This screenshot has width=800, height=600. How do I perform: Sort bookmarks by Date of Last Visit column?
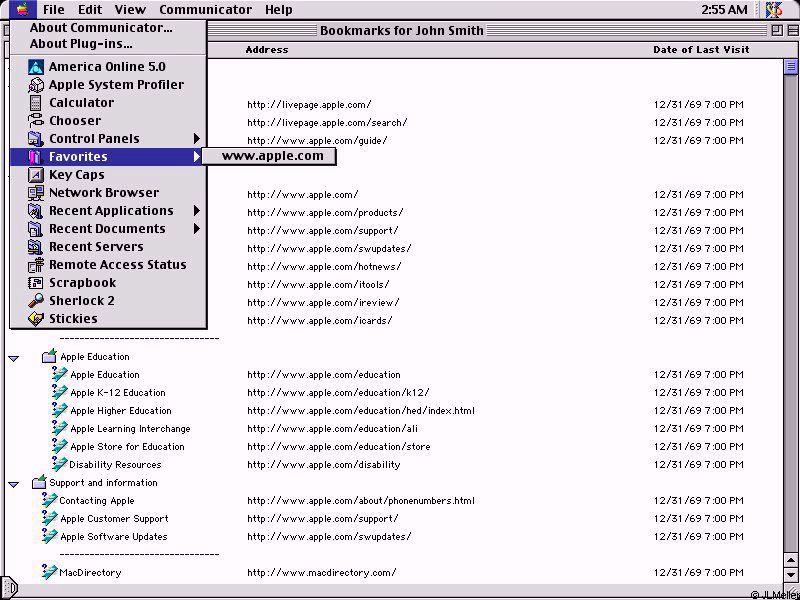click(700, 49)
